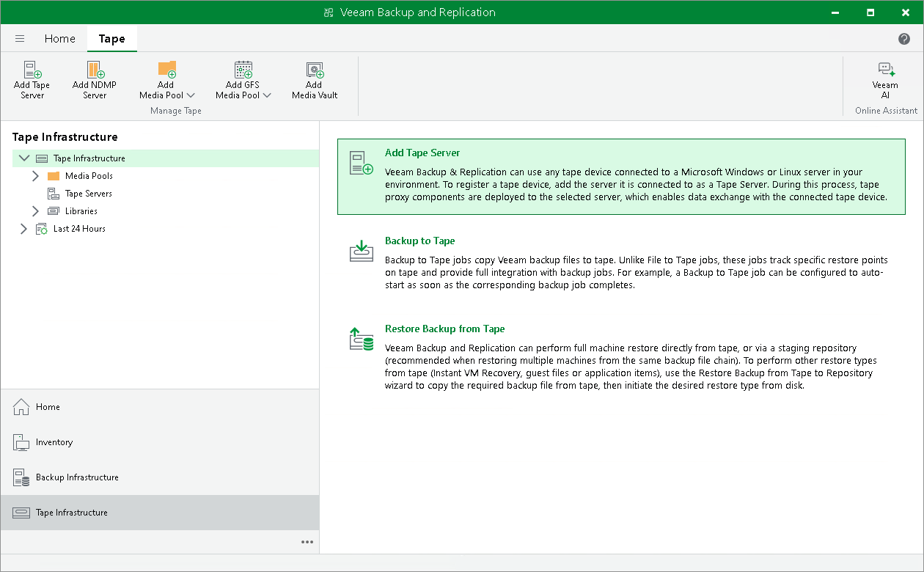Switch to the Home ribbon tab
Image resolution: width=924 pixels, height=572 pixels.
[60, 39]
